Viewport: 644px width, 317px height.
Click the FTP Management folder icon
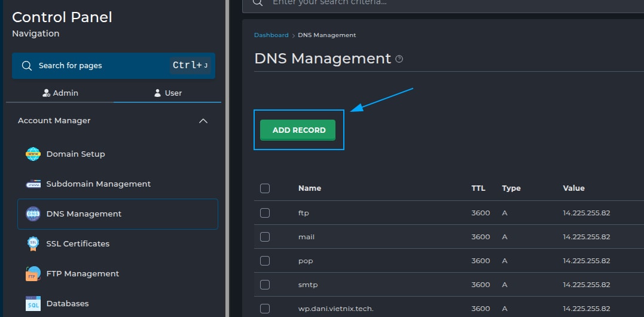(x=33, y=274)
